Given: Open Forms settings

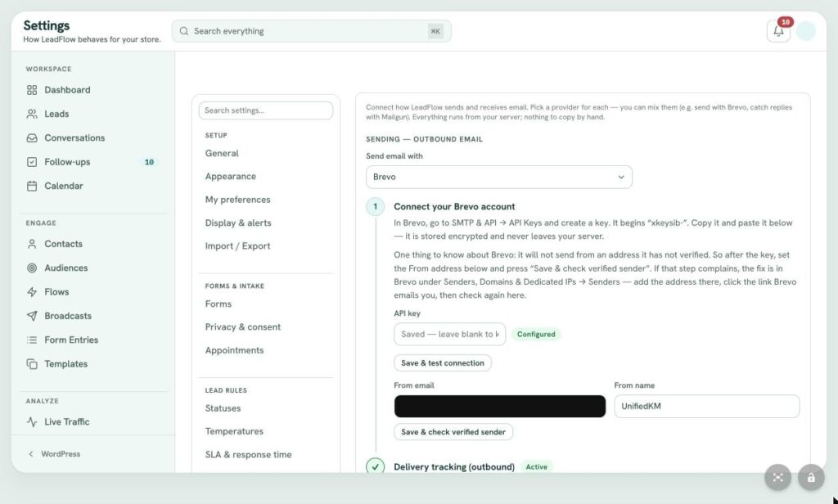Looking at the screenshot, I should coord(218,304).
